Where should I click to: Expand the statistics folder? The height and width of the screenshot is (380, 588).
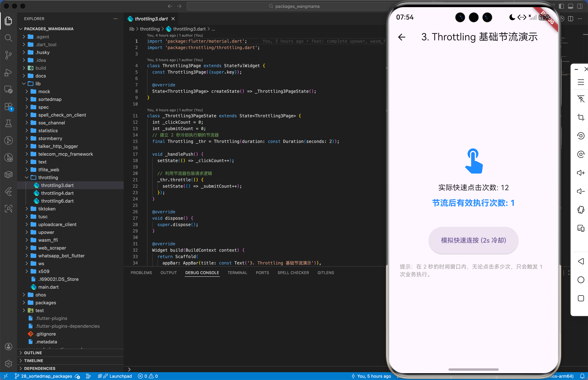tap(48, 130)
